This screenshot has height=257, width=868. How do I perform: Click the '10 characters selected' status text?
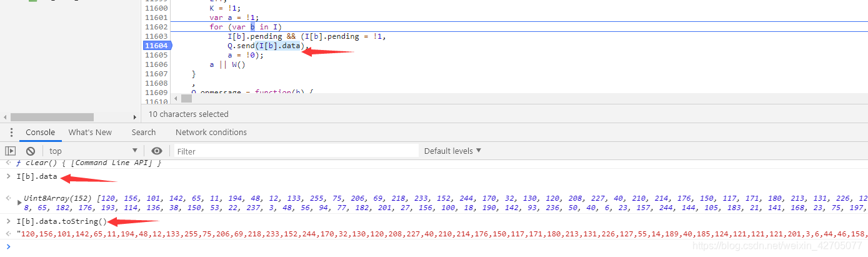pyautogui.click(x=188, y=114)
